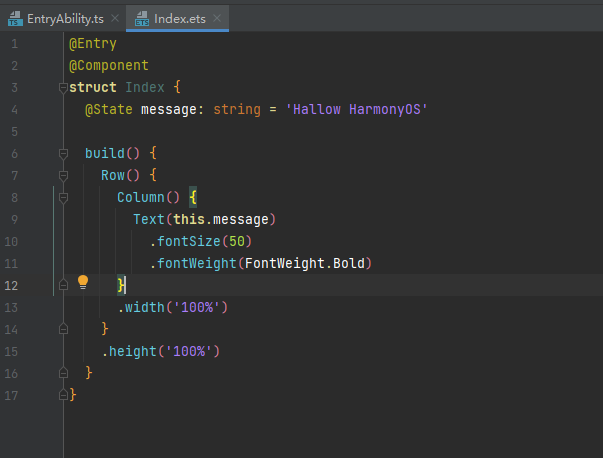Close the EntryAbility.ts tab
Viewport: 603px width, 458px height.
(115, 18)
